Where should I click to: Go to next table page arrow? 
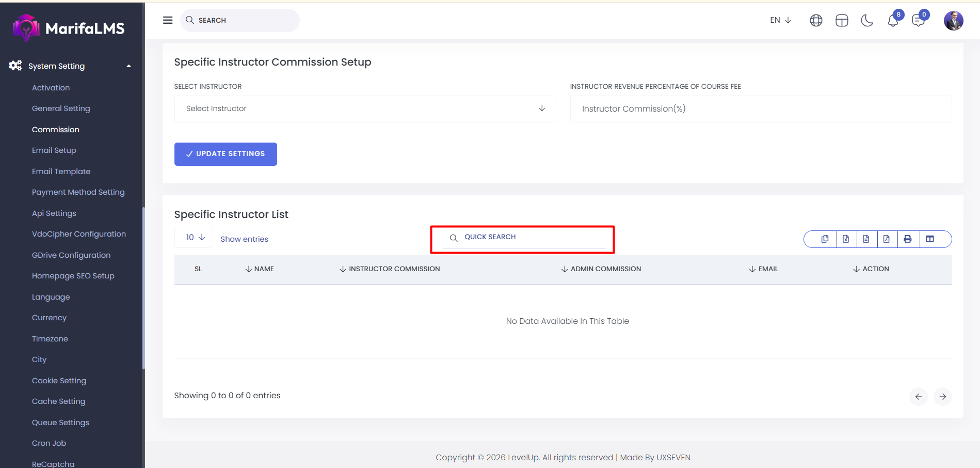[942, 397]
